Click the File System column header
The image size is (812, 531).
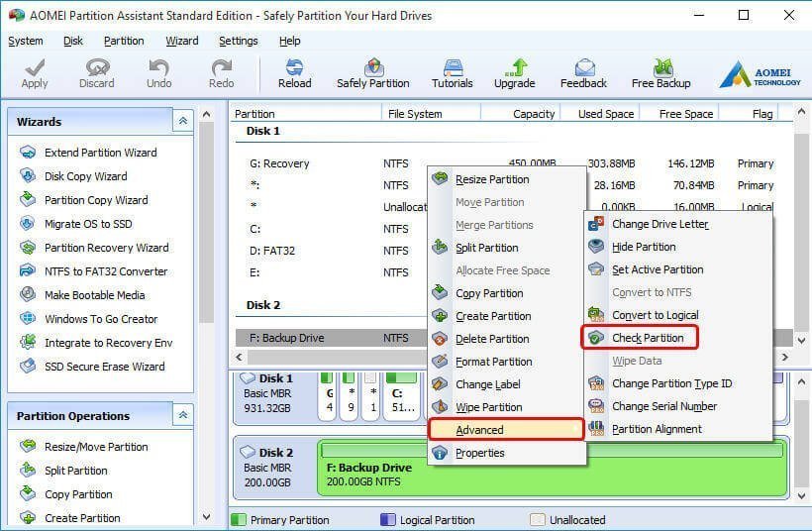pyautogui.click(x=432, y=114)
